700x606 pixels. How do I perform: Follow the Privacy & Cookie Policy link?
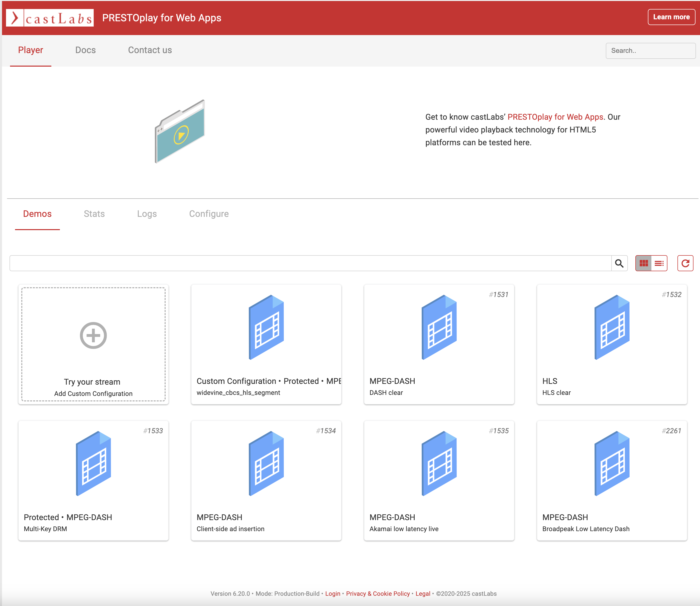pos(378,593)
